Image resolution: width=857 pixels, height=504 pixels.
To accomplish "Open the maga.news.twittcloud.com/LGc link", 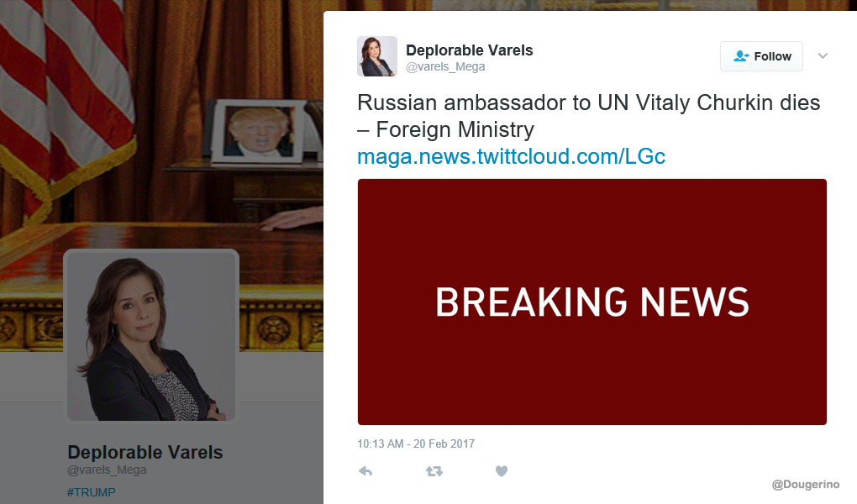I will pyautogui.click(x=511, y=156).
